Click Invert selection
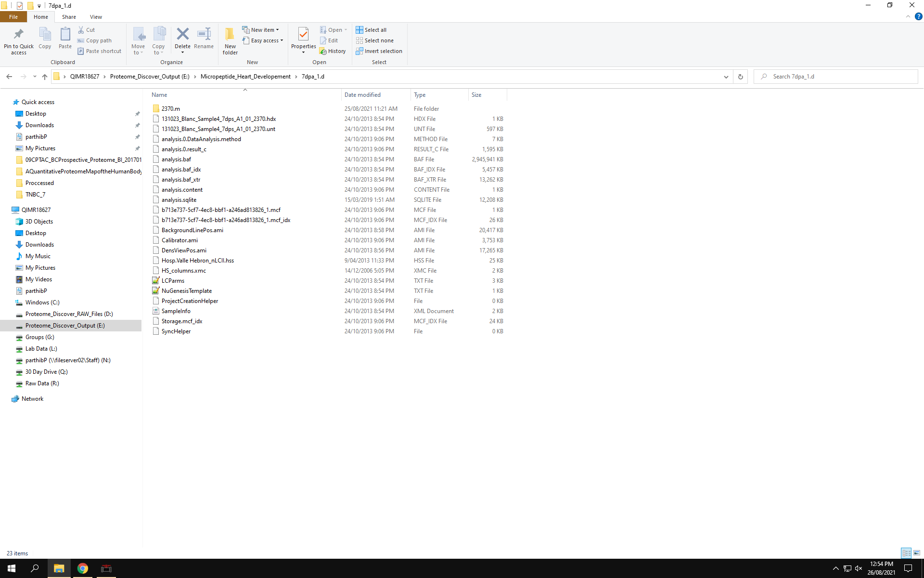Image resolution: width=924 pixels, height=578 pixels. pyautogui.click(x=380, y=51)
